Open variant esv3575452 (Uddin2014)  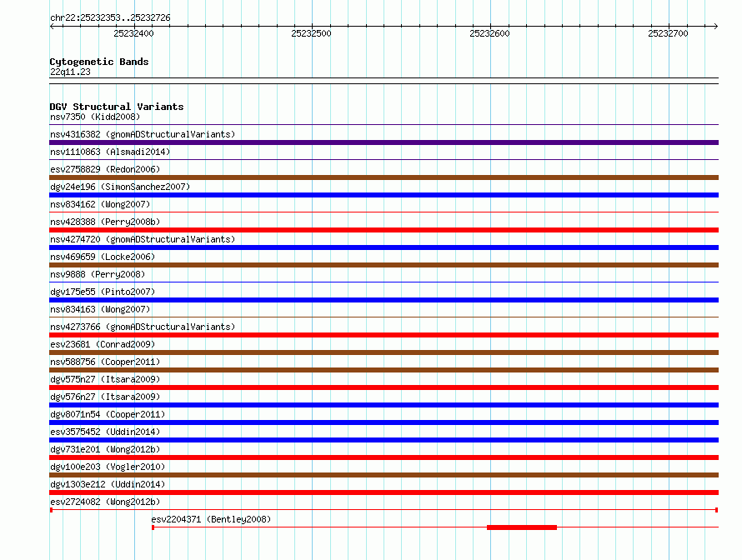[105, 432]
